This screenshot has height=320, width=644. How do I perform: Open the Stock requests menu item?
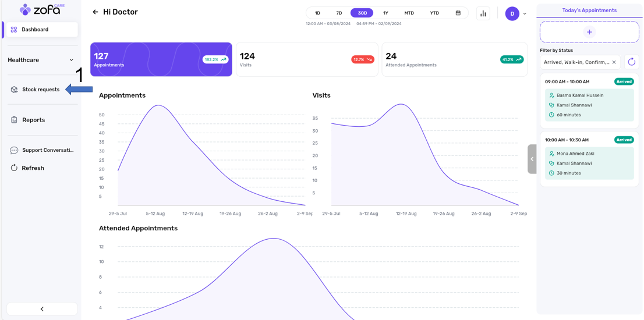pyautogui.click(x=40, y=90)
